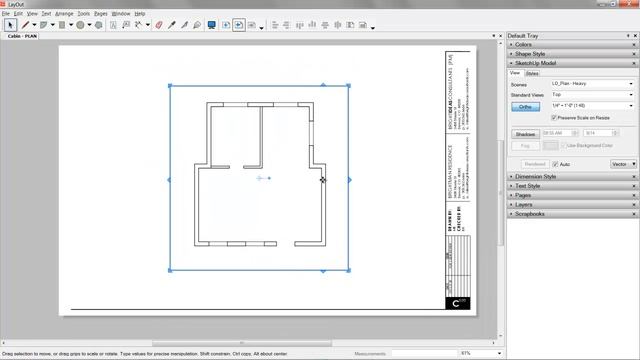Toggle the Auto render checkbox
Screen dimensions: 640x360
click(x=555, y=164)
